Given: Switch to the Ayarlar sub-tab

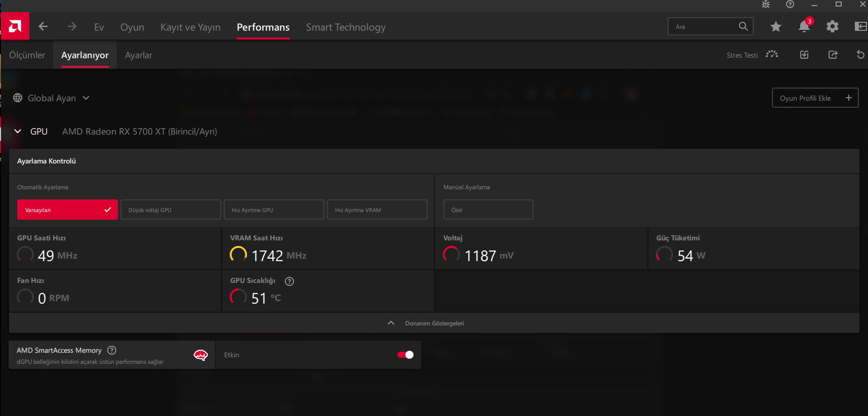Looking at the screenshot, I should pyautogui.click(x=139, y=55).
